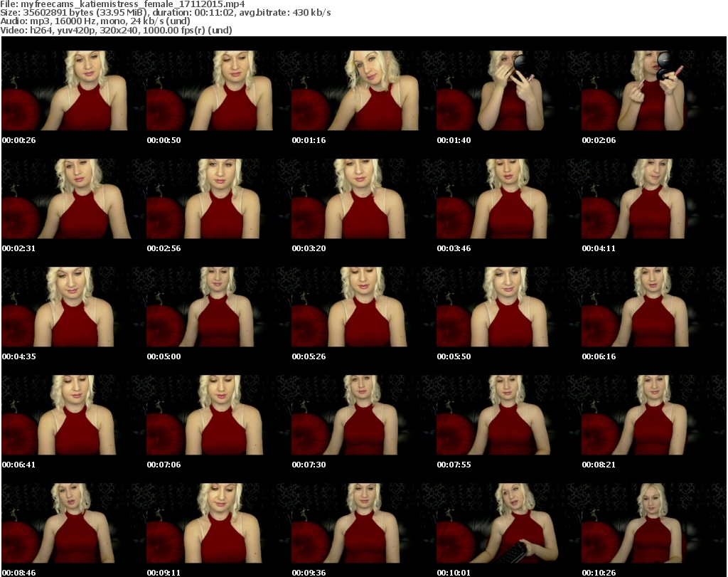Click the timestamp label 00:01:40
This screenshot has height=577, width=728.
[x=454, y=140]
